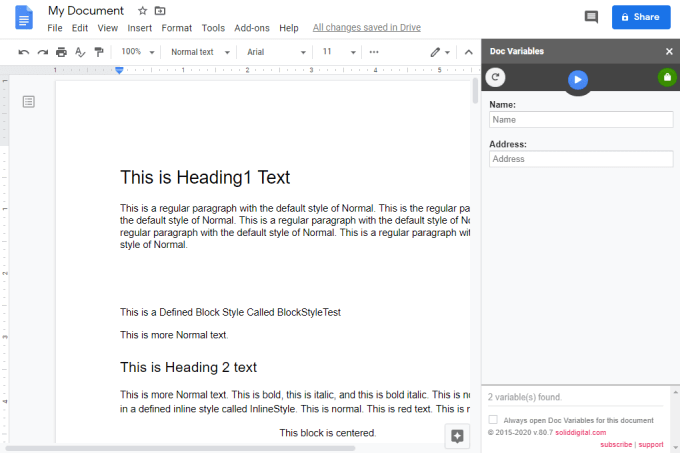Open the Normal text styles dropdown
Screen dimensions: 680x453
click(200, 52)
